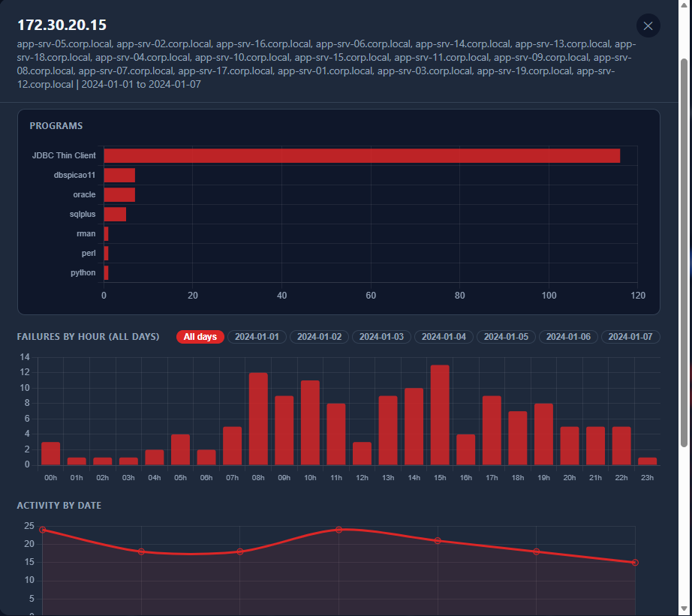Switch to the 2024-01-05 day filter

[x=506, y=337]
